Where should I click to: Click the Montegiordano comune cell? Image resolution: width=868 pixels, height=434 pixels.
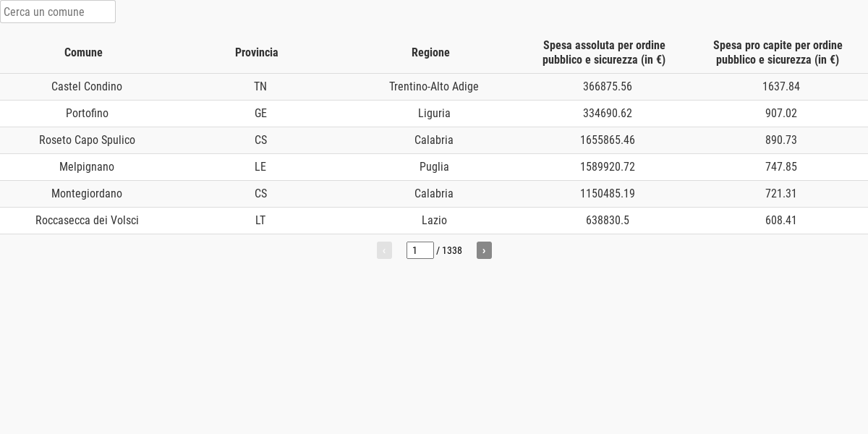[87, 193]
